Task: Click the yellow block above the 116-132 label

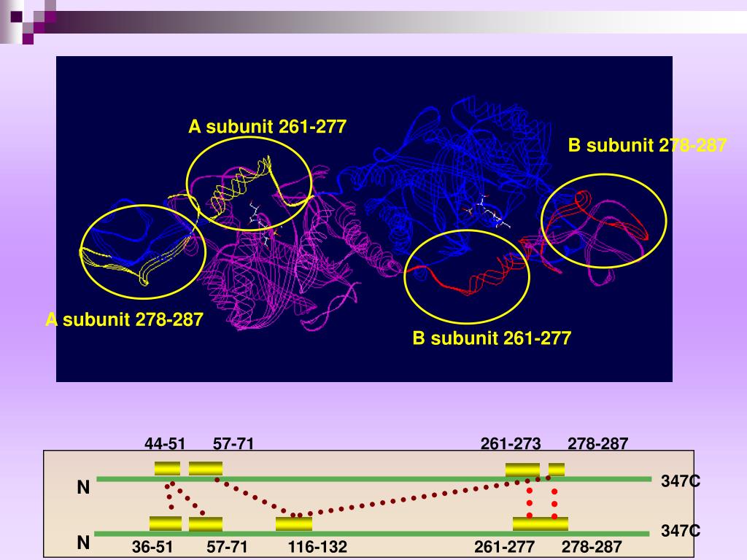Action: coord(294,524)
